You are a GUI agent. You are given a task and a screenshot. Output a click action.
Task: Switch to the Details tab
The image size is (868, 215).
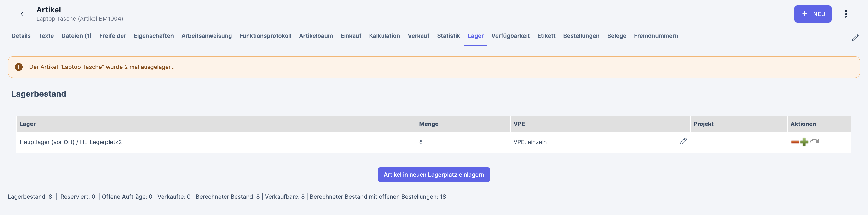pyautogui.click(x=21, y=36)
